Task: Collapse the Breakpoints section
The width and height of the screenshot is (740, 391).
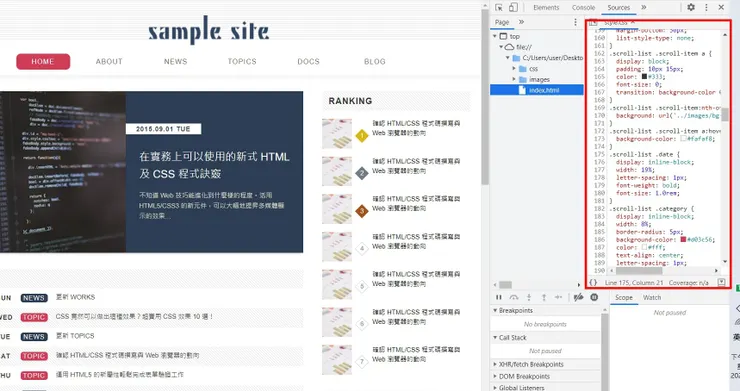Action: point(495,311)
